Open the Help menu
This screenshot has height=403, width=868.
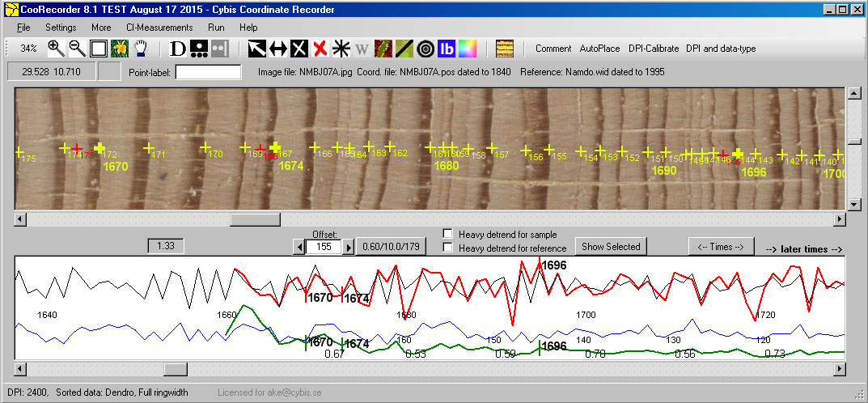pos(248,28)
